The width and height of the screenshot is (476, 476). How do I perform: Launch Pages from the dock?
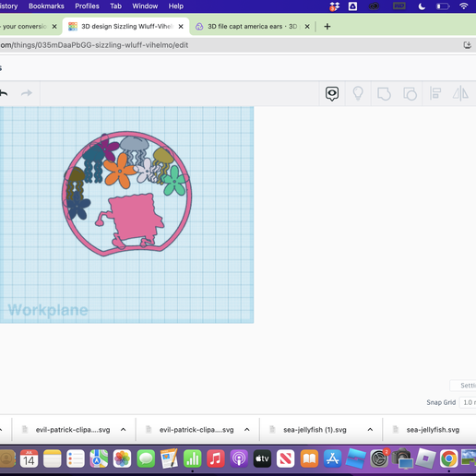point(169,458)
